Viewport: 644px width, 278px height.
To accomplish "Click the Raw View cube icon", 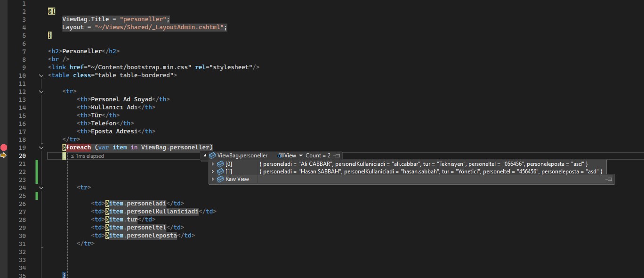I will coord(220,179).
